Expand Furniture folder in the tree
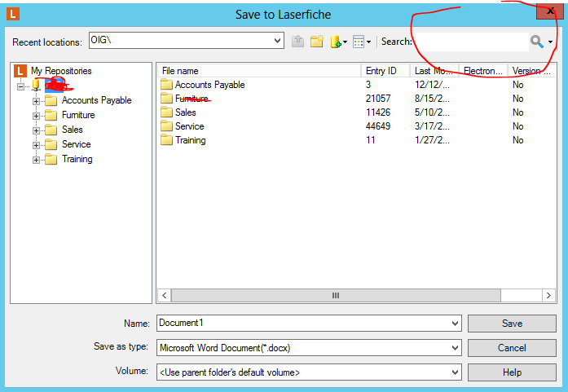 coord(36,116)
